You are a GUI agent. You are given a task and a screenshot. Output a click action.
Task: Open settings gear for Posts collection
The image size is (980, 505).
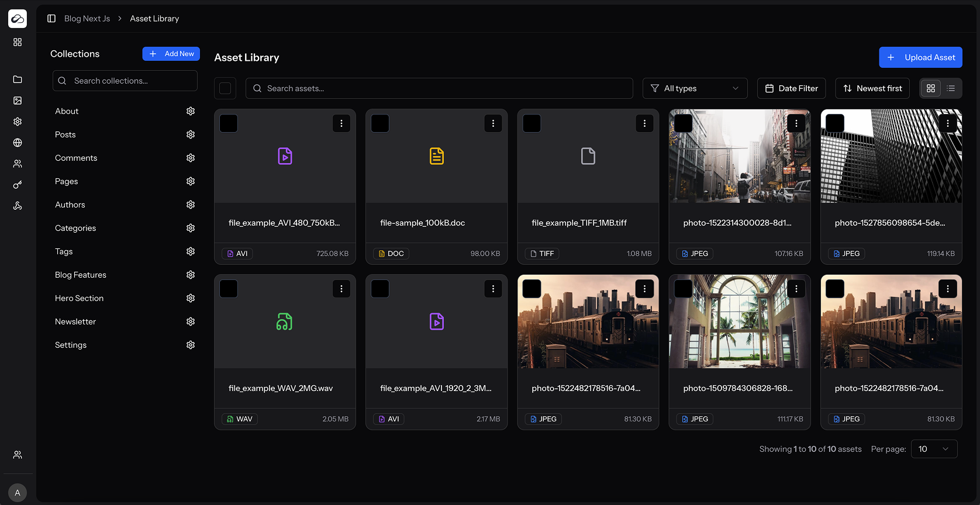(191, 134)
